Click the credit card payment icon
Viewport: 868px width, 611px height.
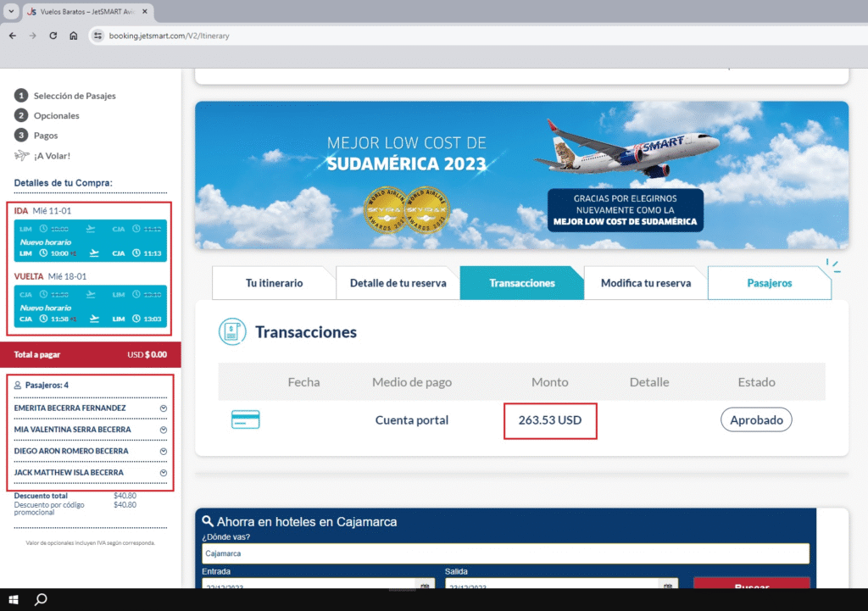pyautogui.click(x=245, y=419)
